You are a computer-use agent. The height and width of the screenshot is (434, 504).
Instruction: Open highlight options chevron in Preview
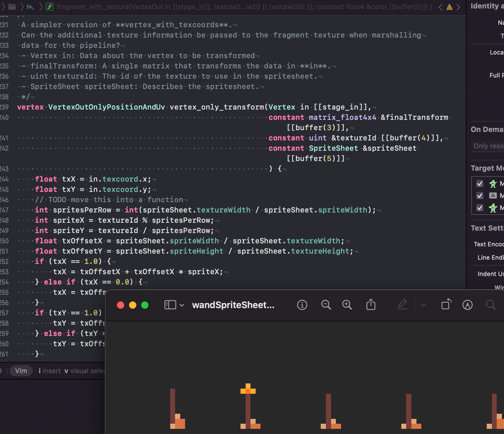point(424,305)
